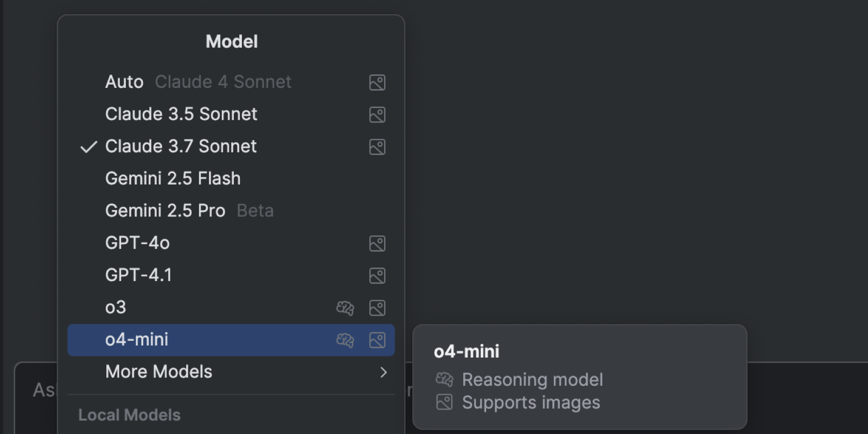The height and width of the screenshot is (434, 868).
Task: Select GPT-4.1 model entry
Action: point(231,276)
